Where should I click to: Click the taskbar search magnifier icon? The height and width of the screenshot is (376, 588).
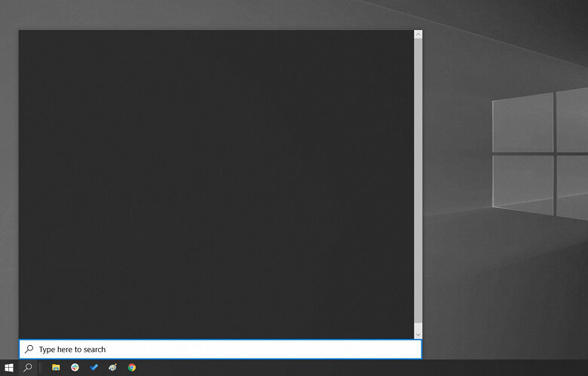pyautogui.click(x=28, y=368)
